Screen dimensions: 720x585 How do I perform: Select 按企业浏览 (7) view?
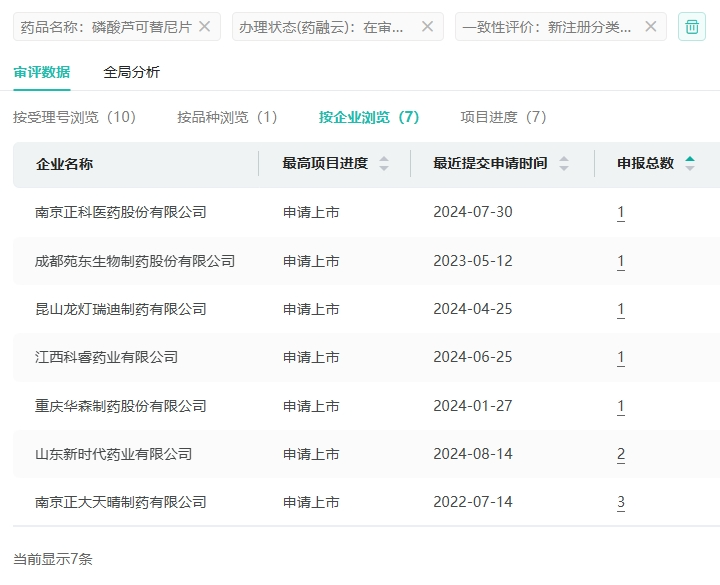pyautogui.click(x=369, y=117)
